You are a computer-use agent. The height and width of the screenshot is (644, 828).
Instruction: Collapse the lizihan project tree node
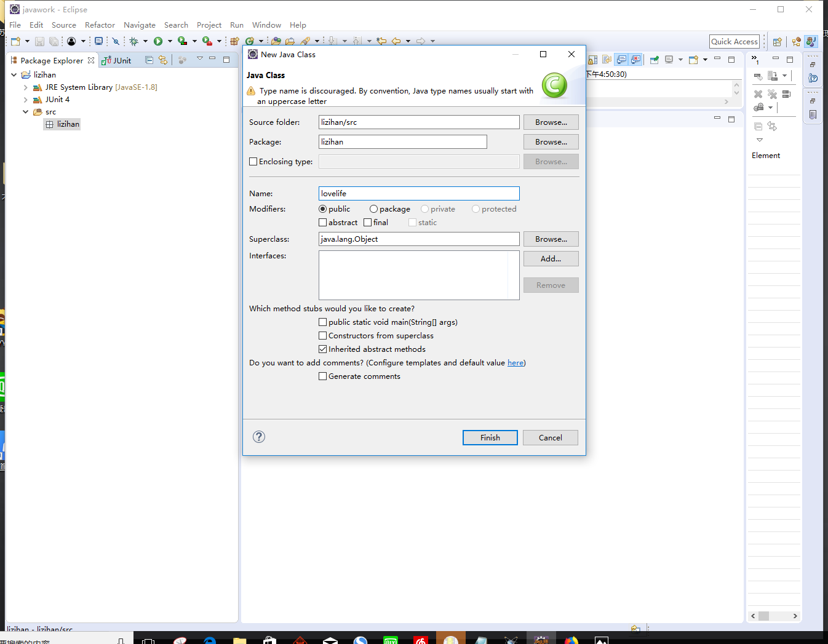[x=14, y=75]
